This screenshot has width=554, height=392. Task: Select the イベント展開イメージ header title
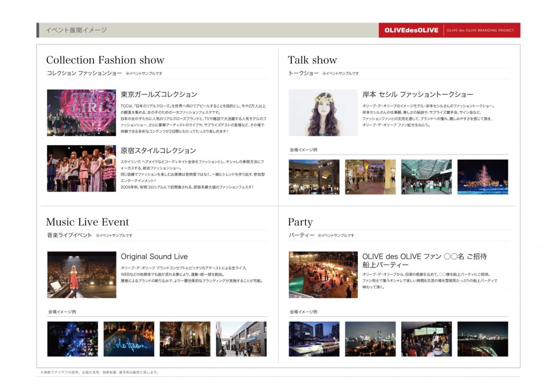[76, 30]
